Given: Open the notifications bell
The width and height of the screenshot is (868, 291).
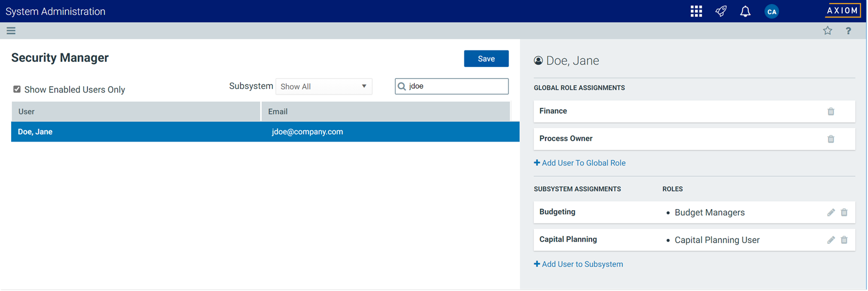Looking at the screenshot, I should click(x=745, y=11).
